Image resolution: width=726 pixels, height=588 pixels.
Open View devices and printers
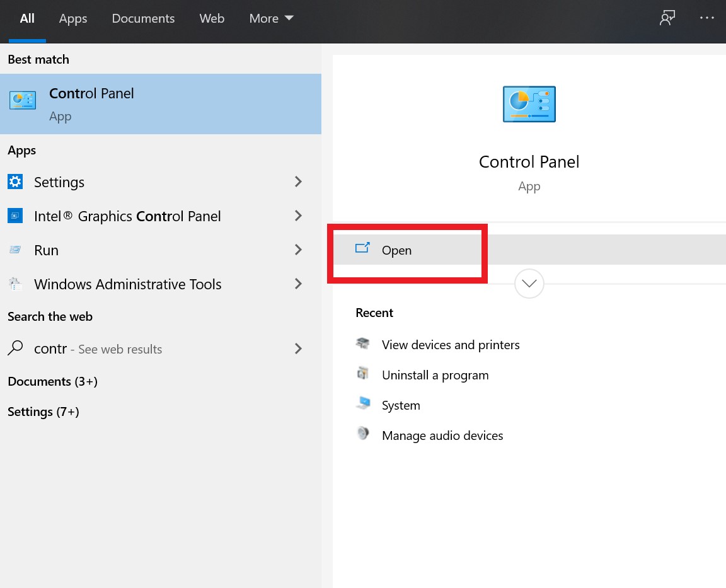coord(451,345)
